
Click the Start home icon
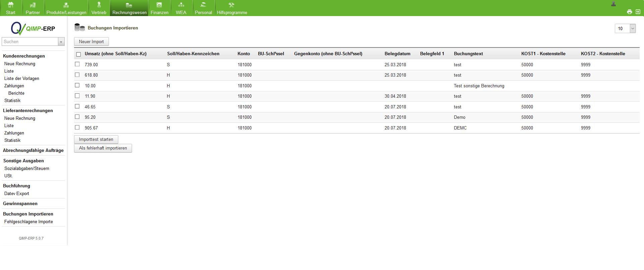(11, 5)
